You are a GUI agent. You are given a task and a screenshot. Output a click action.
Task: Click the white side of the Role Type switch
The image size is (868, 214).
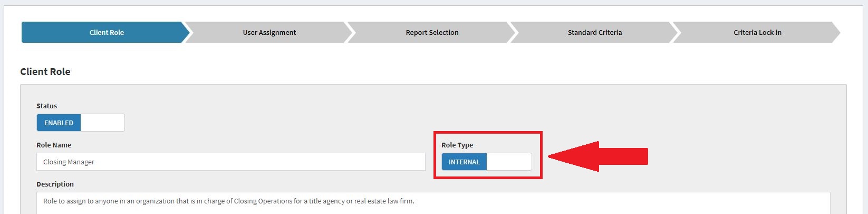(509, 162)
